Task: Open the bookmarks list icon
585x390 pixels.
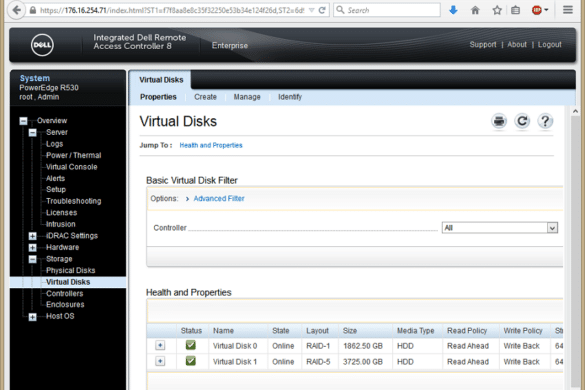Action: (x=516, y=10)
